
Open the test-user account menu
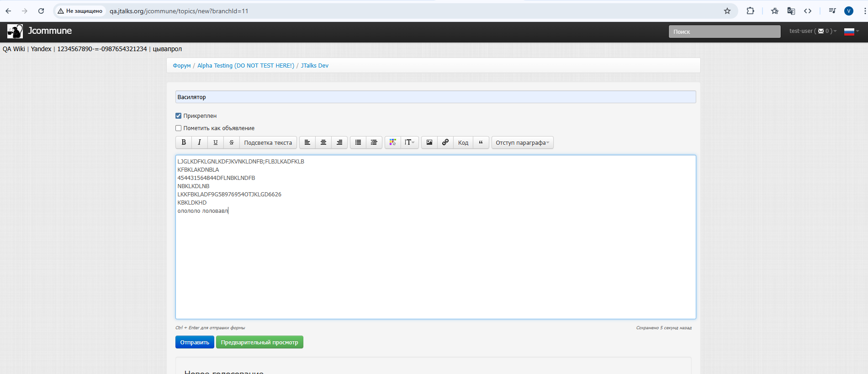pos(812,31)
